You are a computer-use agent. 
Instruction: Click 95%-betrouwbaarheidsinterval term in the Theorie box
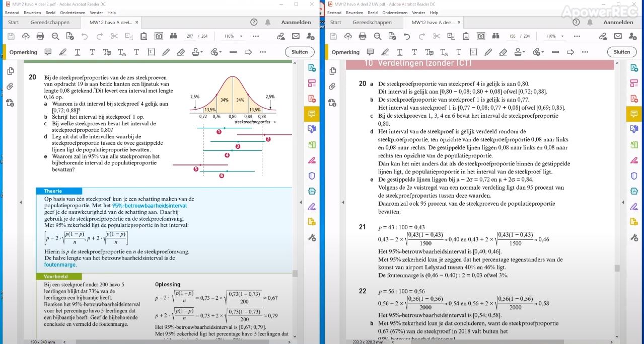coord(150,206)
